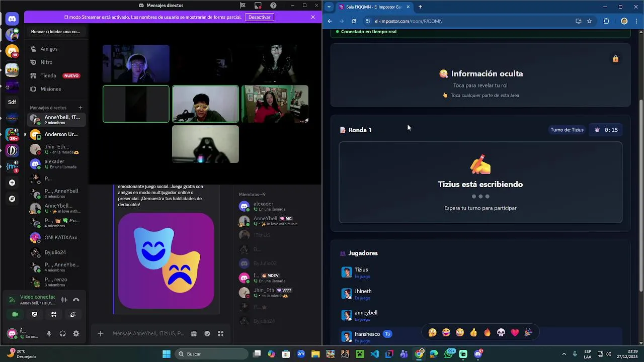Send fire reaction emoji

point(487,332)
